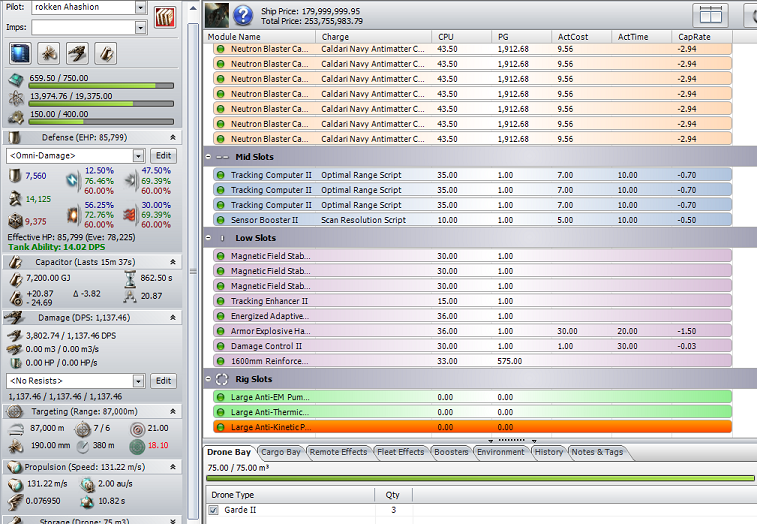The height and width of the screenshot is (524, 757).
Task: Click the shield HP icon beside 7,560
Action: pyautogui.click(x=15, y=176)
